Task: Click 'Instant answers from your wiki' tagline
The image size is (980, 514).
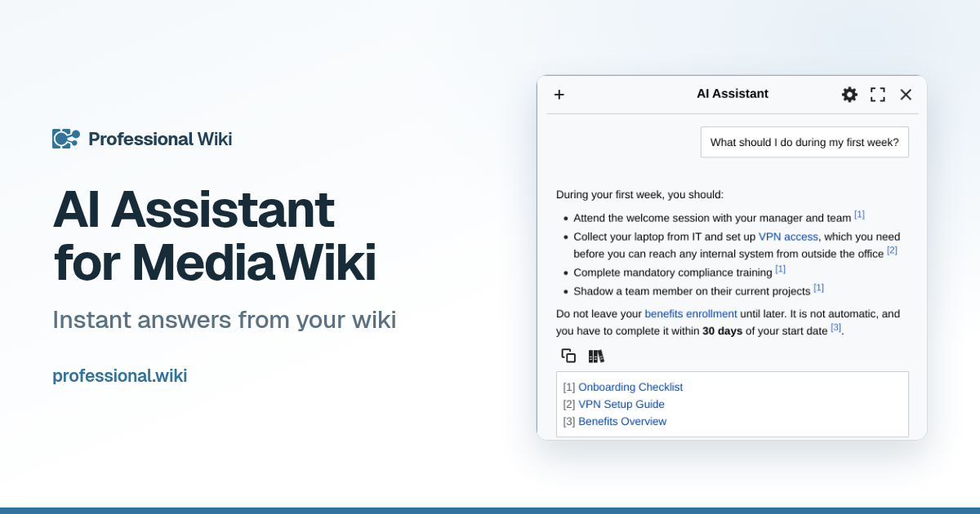Action: 225,320
